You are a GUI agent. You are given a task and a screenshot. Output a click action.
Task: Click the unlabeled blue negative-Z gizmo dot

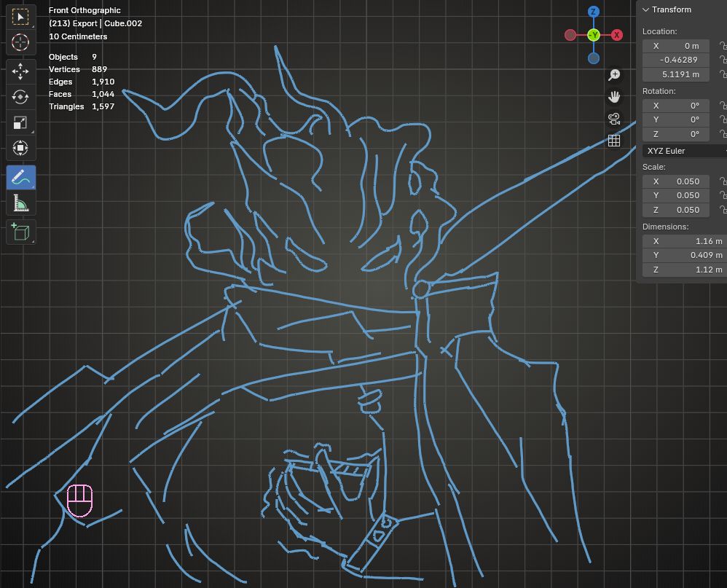coord(594,58)
